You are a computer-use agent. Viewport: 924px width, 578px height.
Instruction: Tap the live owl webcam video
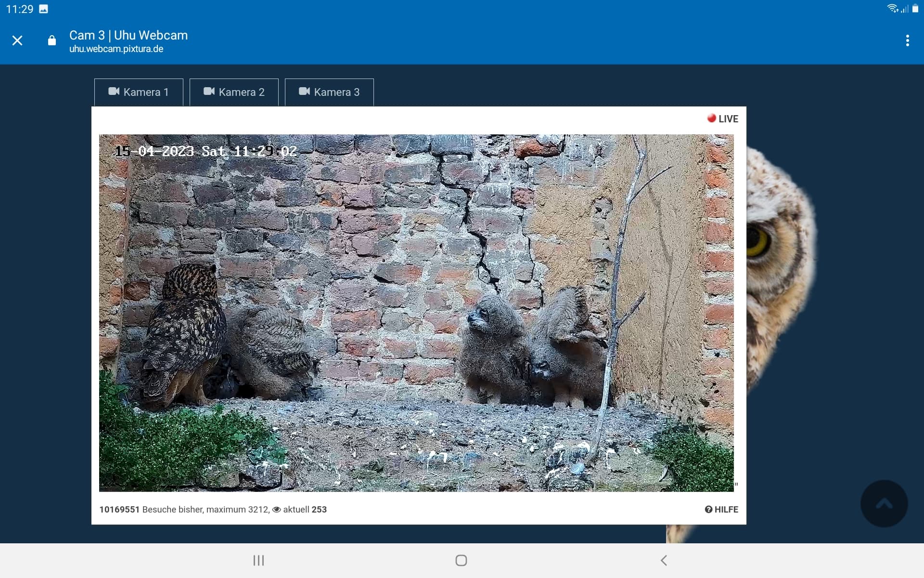(416, 313)
